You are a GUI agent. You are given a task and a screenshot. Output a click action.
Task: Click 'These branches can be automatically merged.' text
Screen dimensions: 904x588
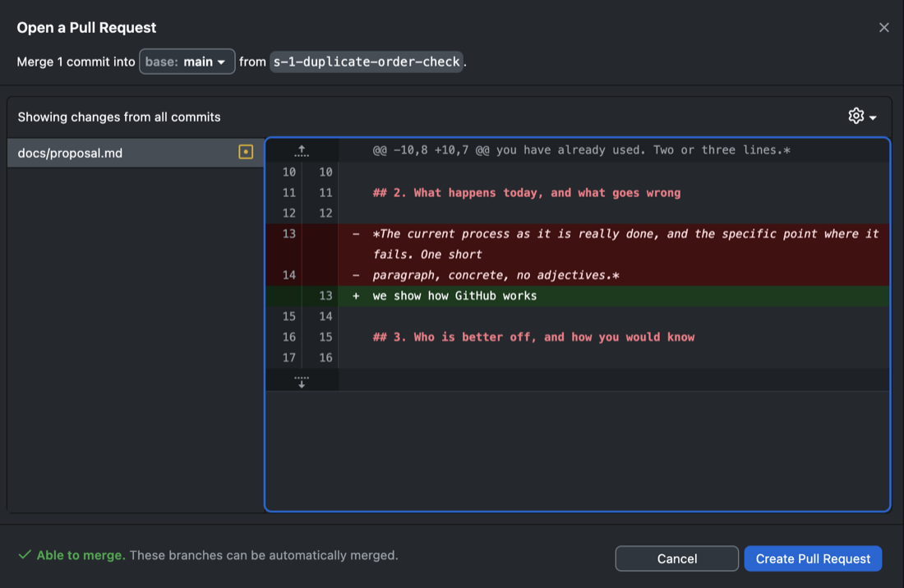point(264,555)
